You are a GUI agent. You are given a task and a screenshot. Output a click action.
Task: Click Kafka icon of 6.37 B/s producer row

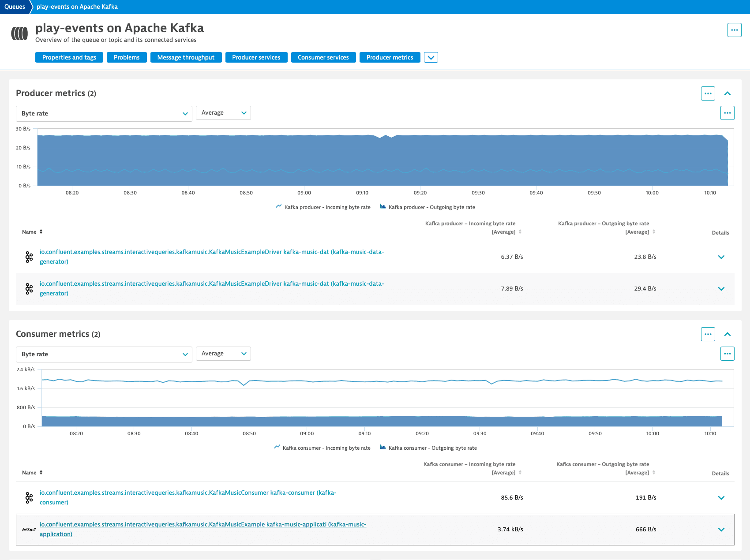(29, 257)
